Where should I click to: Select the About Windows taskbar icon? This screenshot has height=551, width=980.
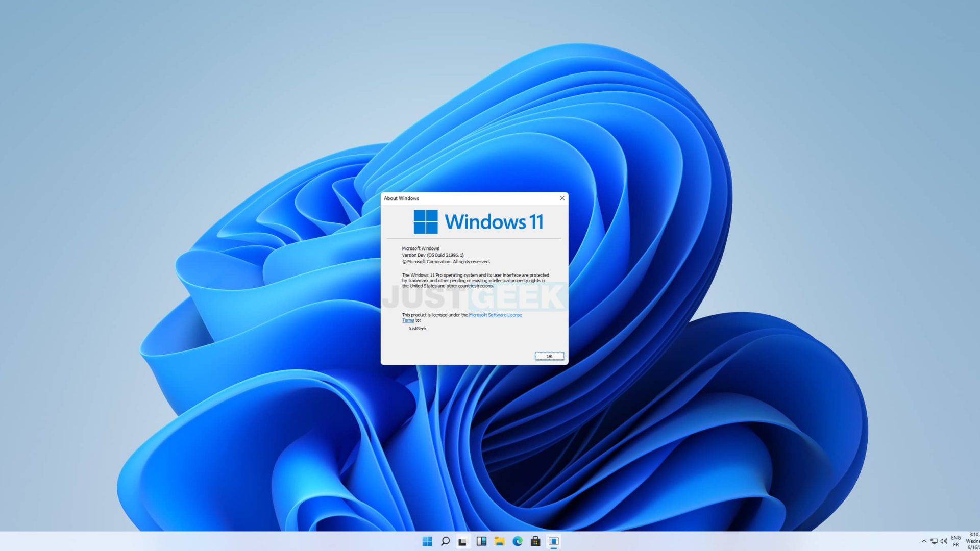554,541
